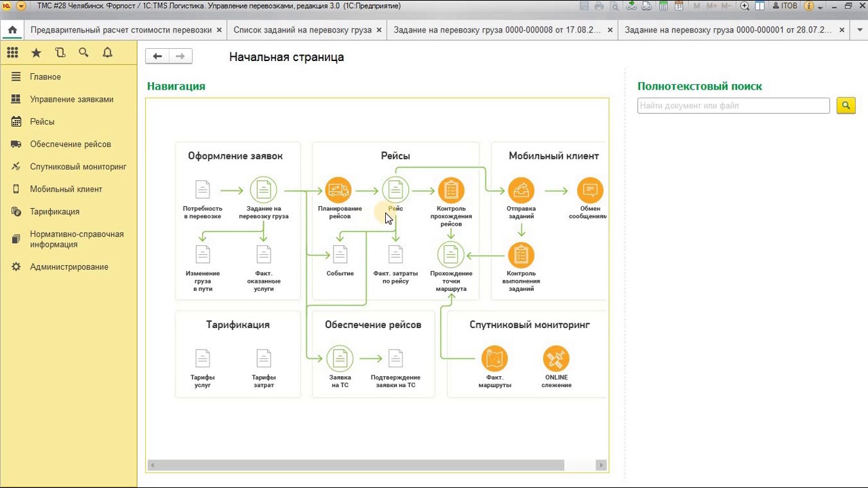Open the calendar icon in title bar
The height and width of the screenshot is (488, 868).
pyautogui.click(x=679, y=6)
